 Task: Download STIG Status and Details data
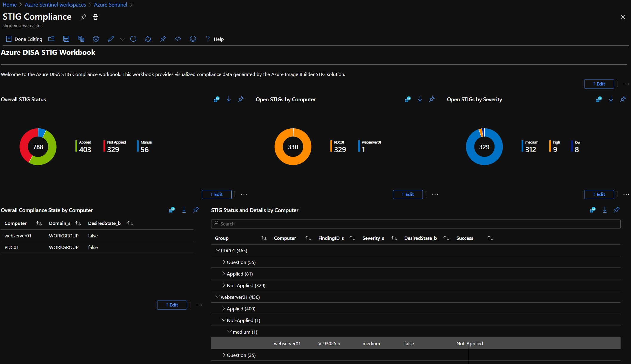point(605,210)
